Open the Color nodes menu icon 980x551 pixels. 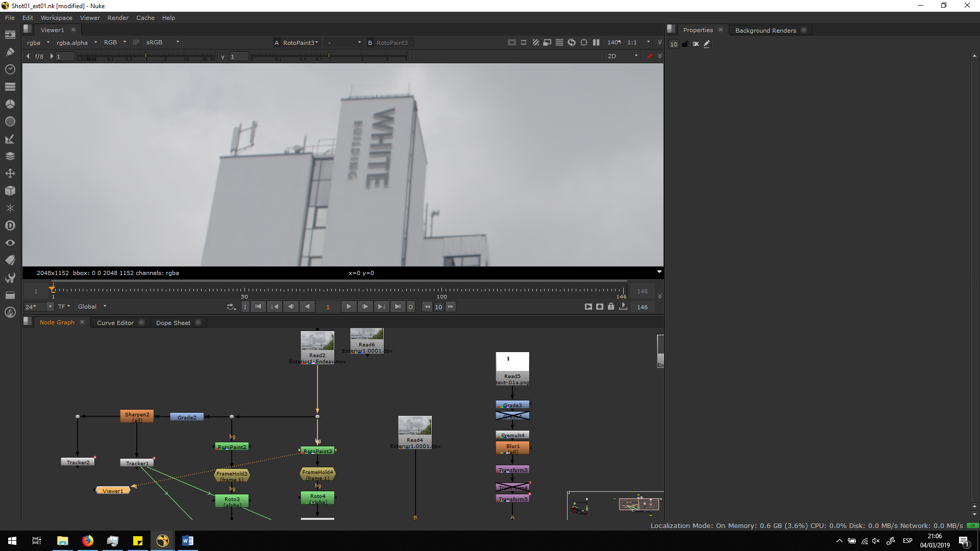[x=10, y=104]
